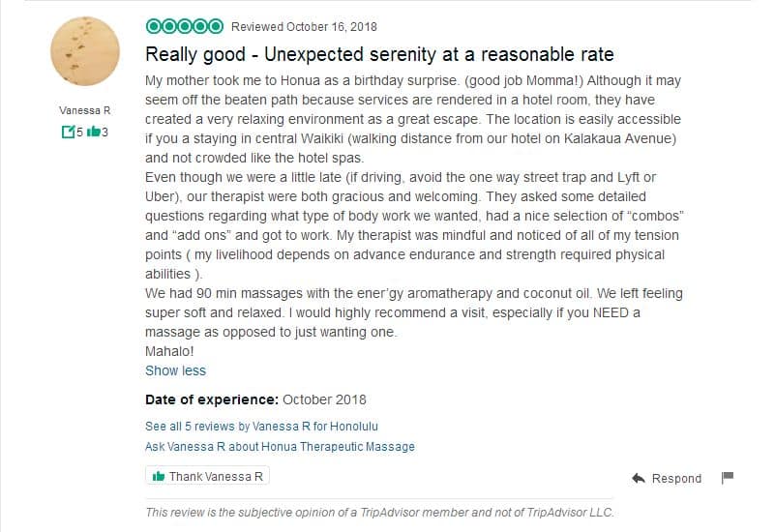Collapse the review with Show less
Viewport: 775px width, 532px height.
pos(175,370)
